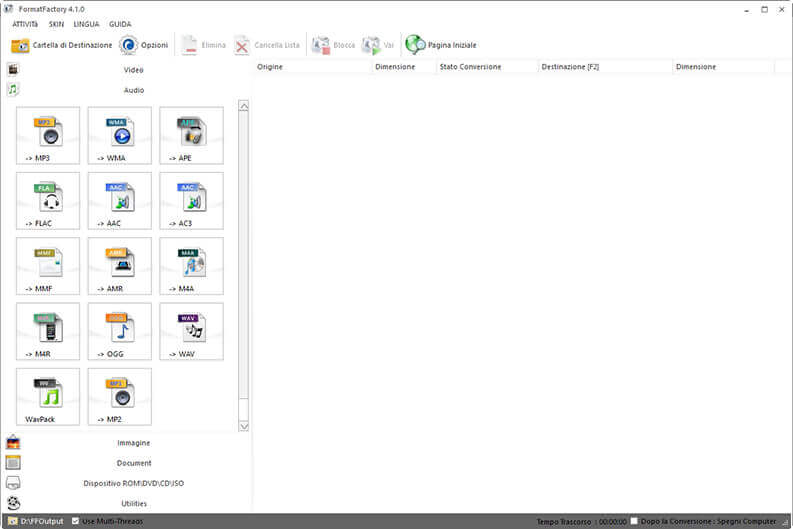The width and height of the screenshot is (793, 529).
Task: Select the MP3 conversion icon
Action: (48, 135)
